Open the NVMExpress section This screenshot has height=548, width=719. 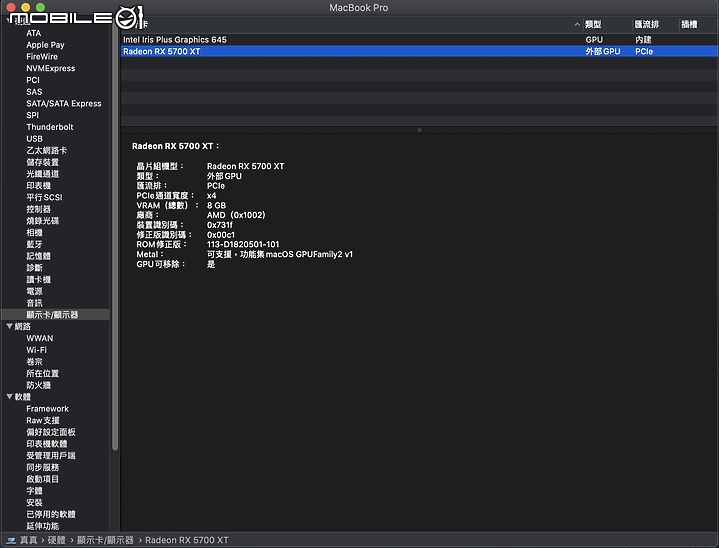click(50, 68)
